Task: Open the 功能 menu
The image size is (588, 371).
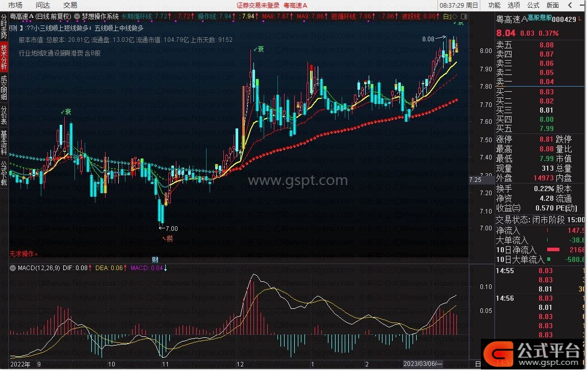Action: 494,5
